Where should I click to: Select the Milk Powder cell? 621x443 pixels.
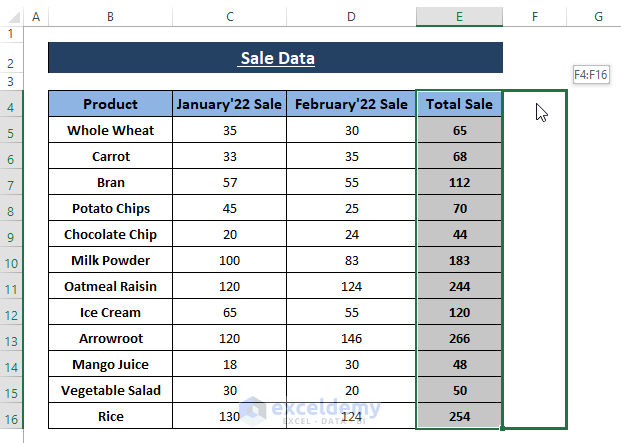(x=110, y=260)
